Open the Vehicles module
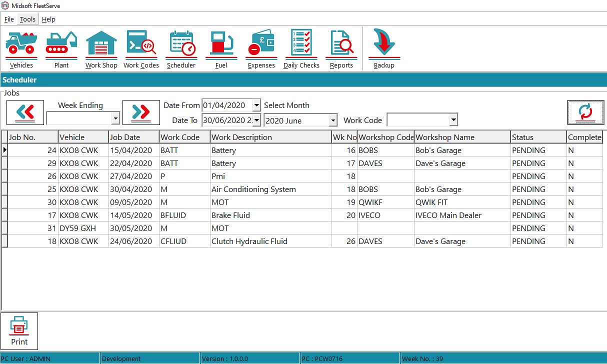Viewport: 607px width, 364px height. click(x=21, y=47)
